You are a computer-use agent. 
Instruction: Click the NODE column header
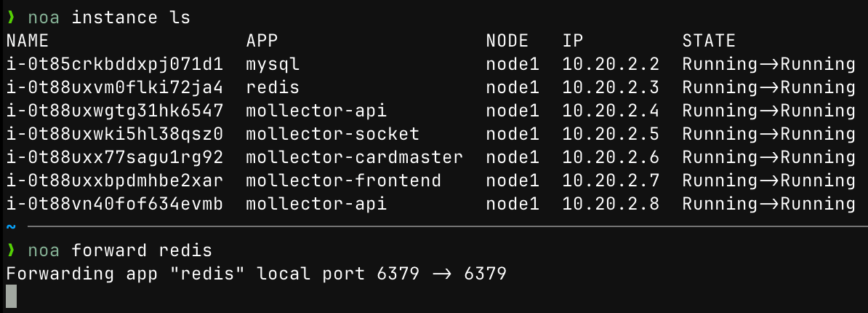tap(507, 41)
